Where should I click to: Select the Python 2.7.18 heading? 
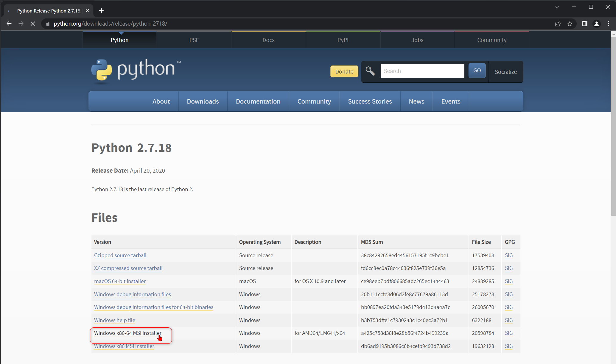[131, 148]
